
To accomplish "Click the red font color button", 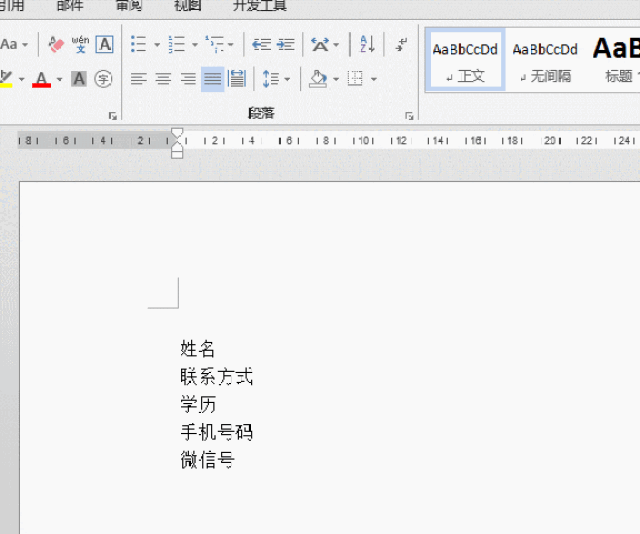I will (41, 78).
